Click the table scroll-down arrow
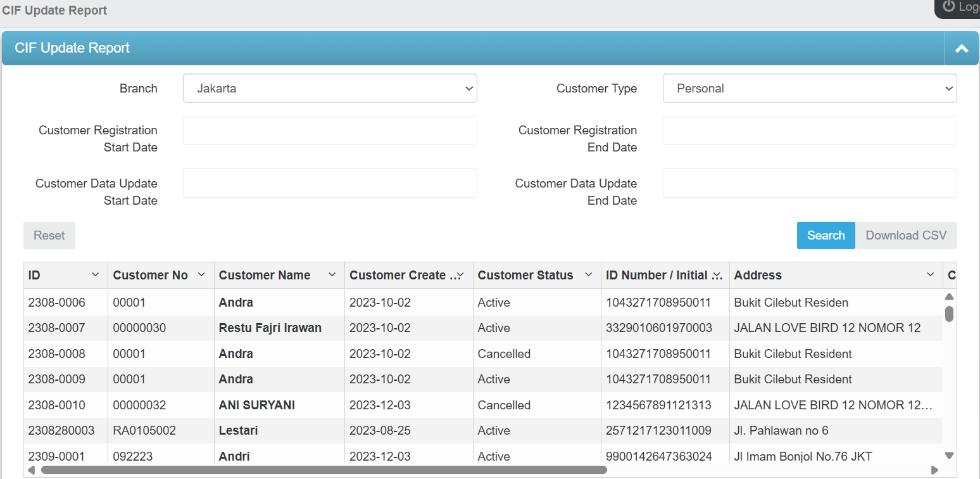980x479 pixels. click(949, 456)
